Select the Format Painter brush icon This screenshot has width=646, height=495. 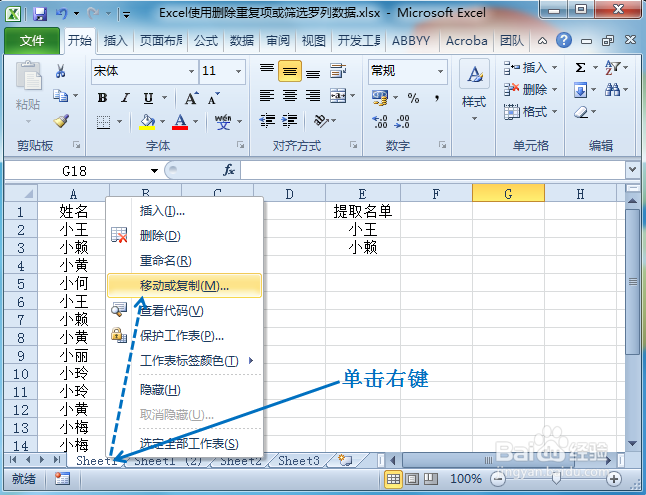point(61,121)
